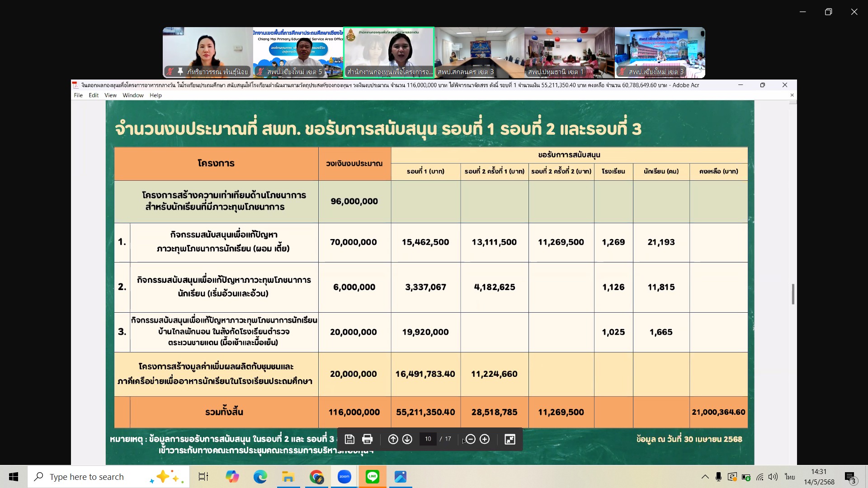Select the active speaker สำนักงานกองทุน video thumbnail
Screen dimensions: 868x488
point(389,52)
